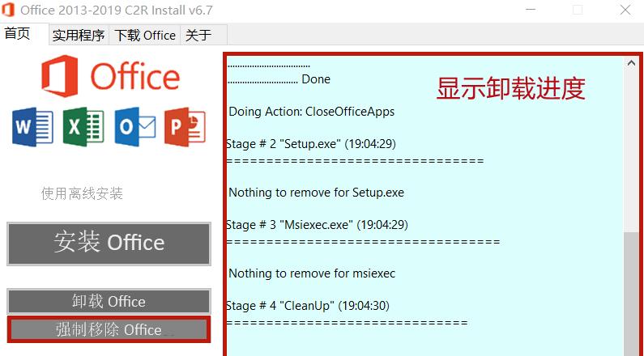Click the 使用离线安装 label
The image size is (644, 356).
(82, 193)
